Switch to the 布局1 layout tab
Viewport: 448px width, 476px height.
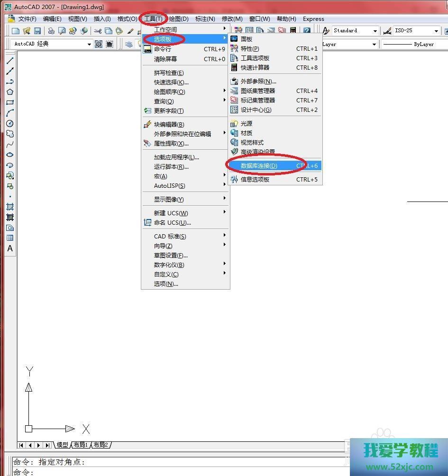(x=81, y=445)
